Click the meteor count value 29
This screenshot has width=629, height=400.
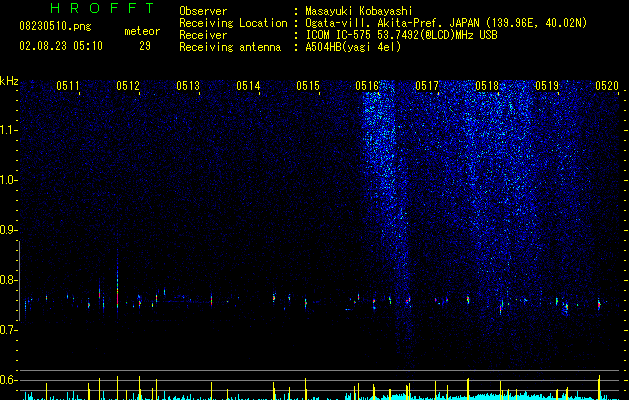[145, 46]
